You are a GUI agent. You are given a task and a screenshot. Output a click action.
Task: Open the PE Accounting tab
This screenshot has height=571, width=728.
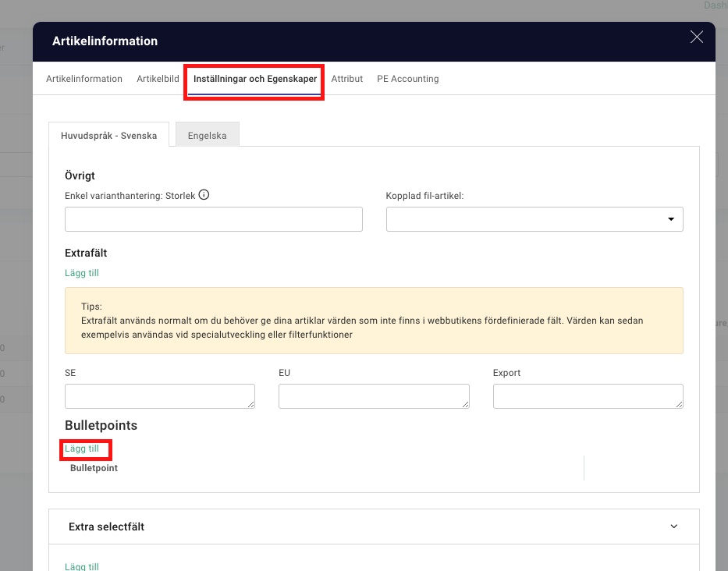click(407, 79)
